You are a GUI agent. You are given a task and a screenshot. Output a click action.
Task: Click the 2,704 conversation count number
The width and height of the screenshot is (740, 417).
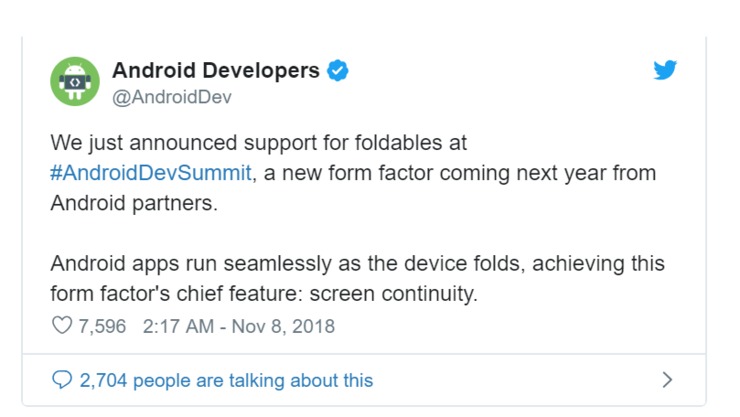[103, 380]
